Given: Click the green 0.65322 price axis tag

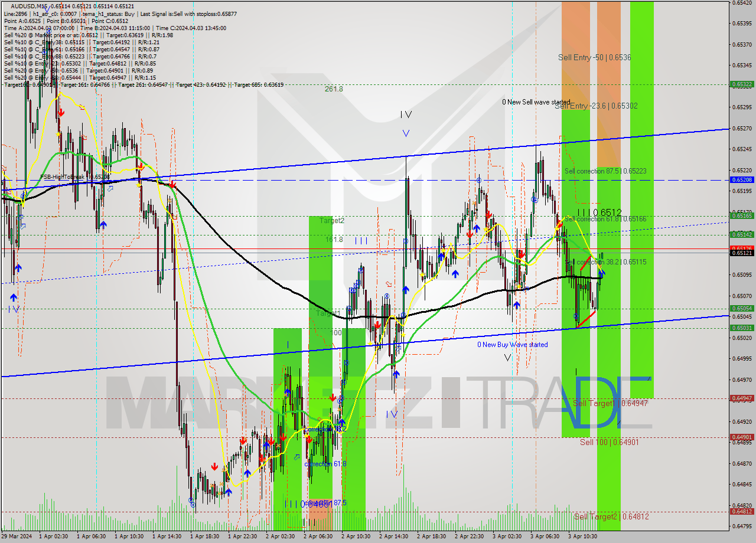Looking at the screenshot, I should pyautogui.click(x=742, y=84).
